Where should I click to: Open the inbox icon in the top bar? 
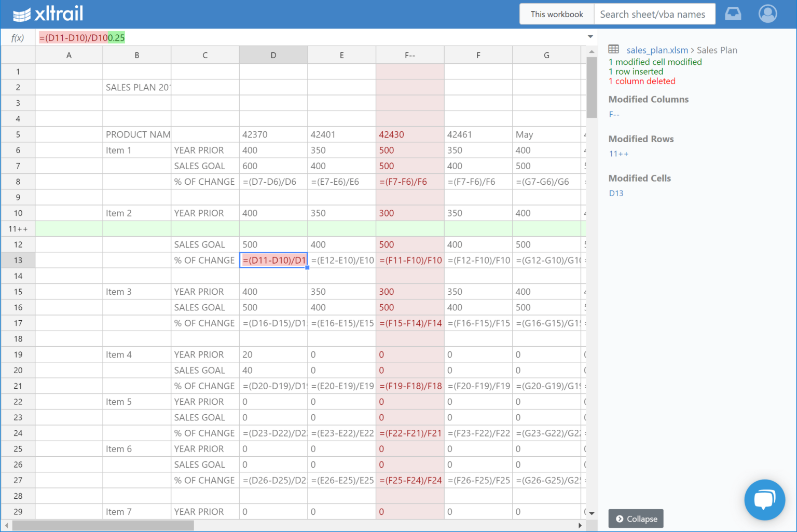(x=733, y=13)
